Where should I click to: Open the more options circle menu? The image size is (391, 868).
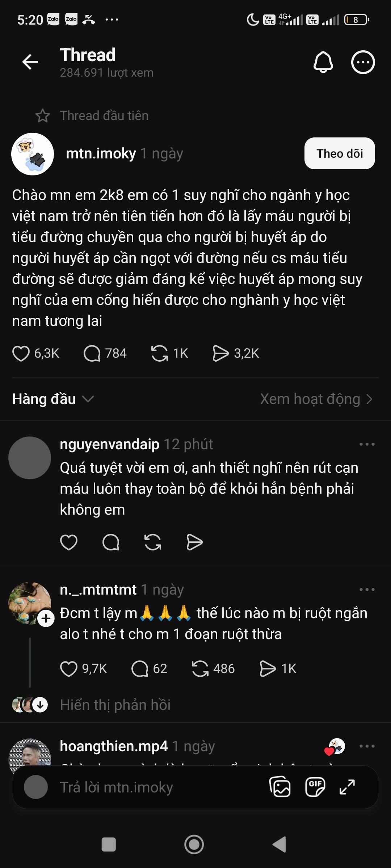point(363,62)
